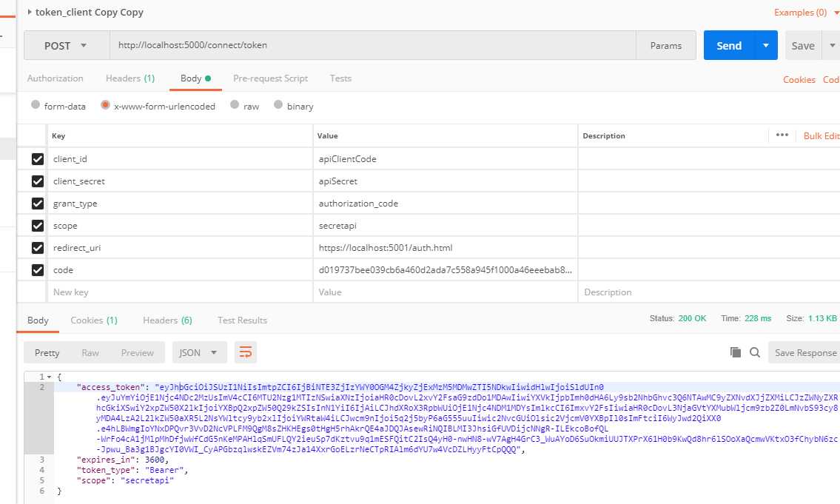Click the Description field in new row
Image resolution: width=840 pixels, height=504 pixels.
(x=709, y=292)
